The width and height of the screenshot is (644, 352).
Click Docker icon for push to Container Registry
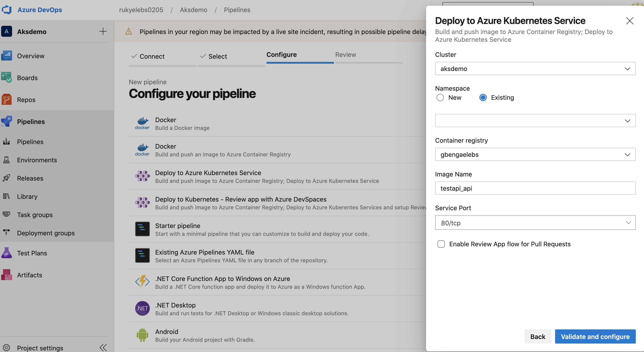point(142,150)
